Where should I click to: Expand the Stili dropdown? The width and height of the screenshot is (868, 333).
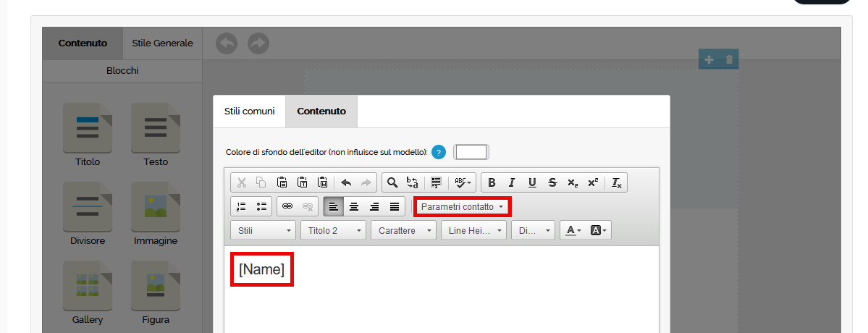(x=264, y=230)
